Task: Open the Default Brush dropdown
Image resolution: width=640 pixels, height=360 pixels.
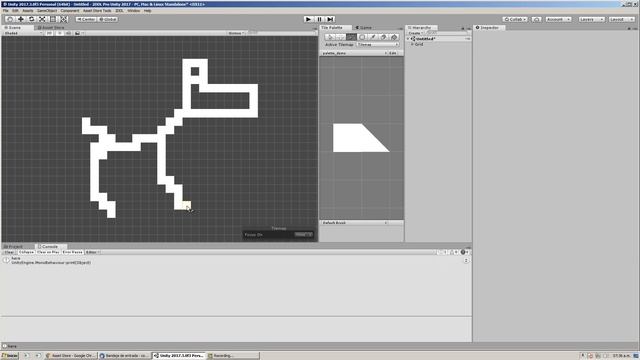Action: point(354,223)
